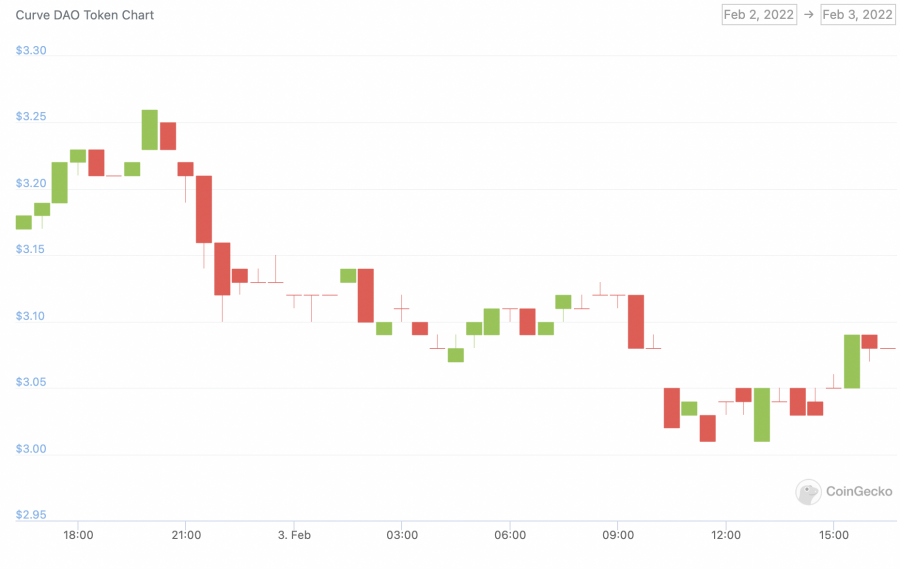This screenshot has width=900, height=569.
Task: Click the CoinGecko gecko logo icon
Action: 808,491
